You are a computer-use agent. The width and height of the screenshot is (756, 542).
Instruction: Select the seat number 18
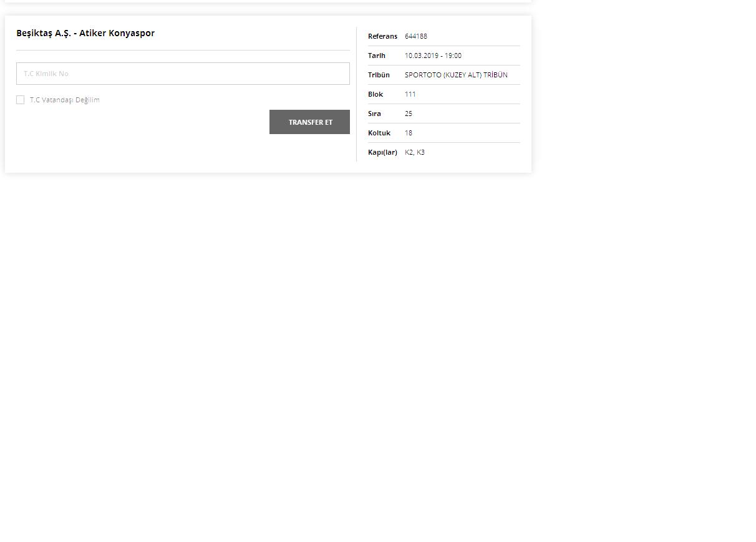pyautogui.click(x=409, y=133)
